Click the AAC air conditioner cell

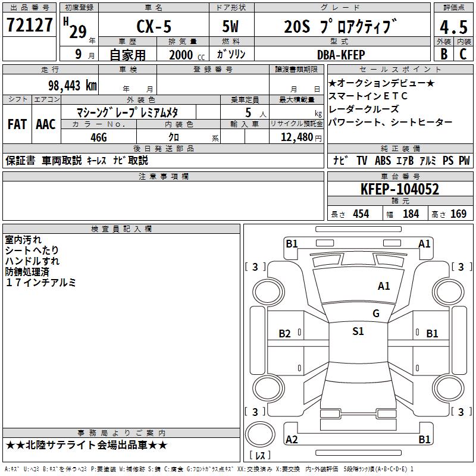click(x=46, y=124)
